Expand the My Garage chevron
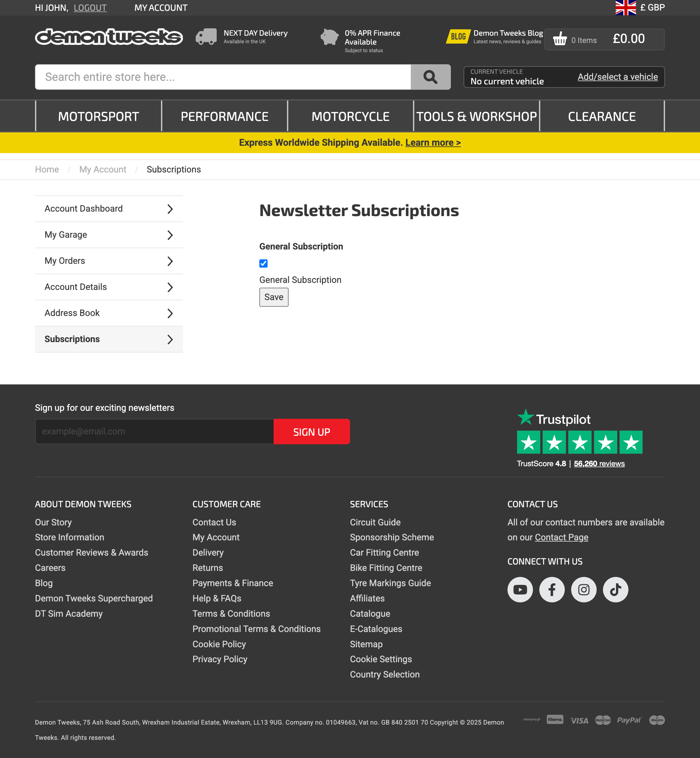Image resolution: width=700 pixels, height=758 pixels. 170,235
